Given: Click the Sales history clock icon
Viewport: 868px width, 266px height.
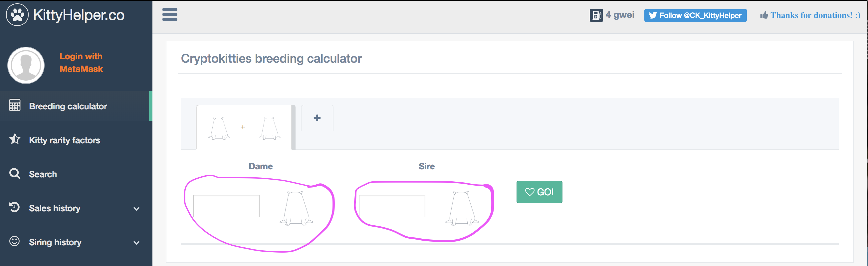Looking at the screenshot, I should pos(15,207).
